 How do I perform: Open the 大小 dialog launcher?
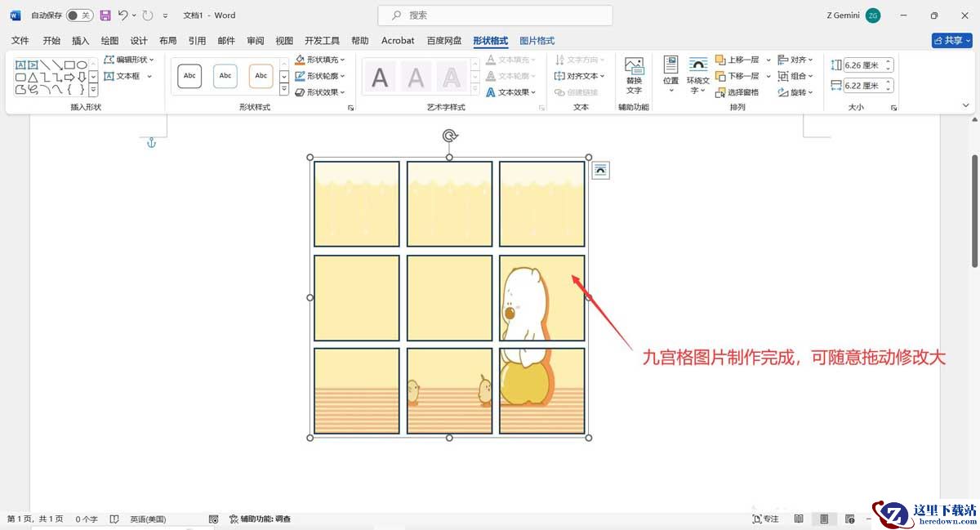(x=894, y=108)
